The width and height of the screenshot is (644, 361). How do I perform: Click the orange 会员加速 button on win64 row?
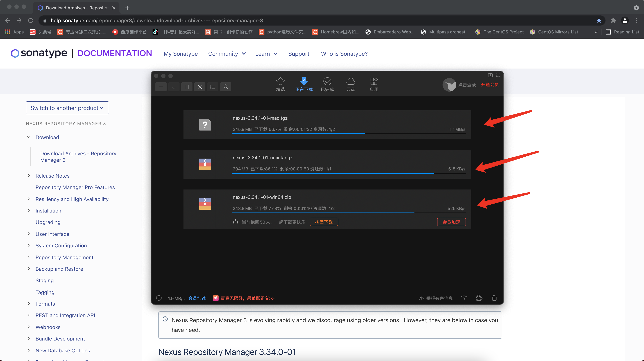pos(451,222)
